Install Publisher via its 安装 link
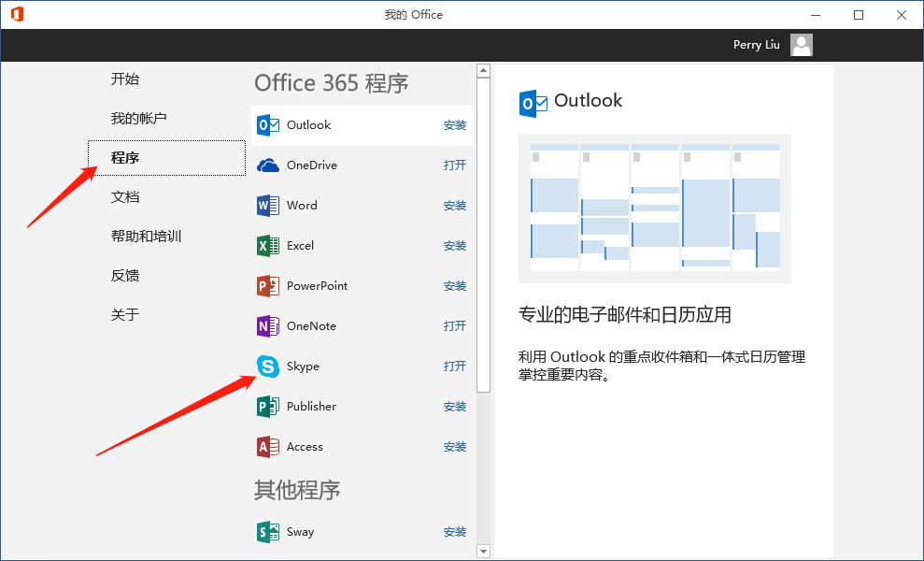 point(455,407)
